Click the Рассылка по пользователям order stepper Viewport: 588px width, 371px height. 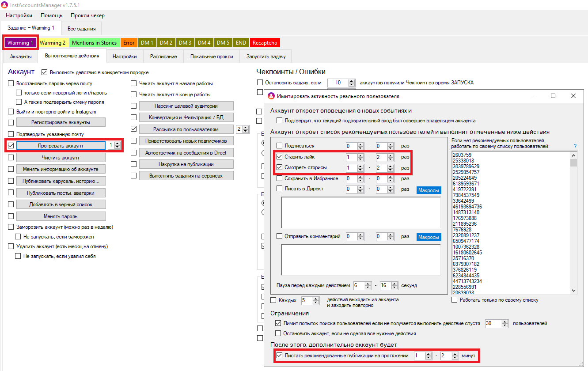pos(246,129)
